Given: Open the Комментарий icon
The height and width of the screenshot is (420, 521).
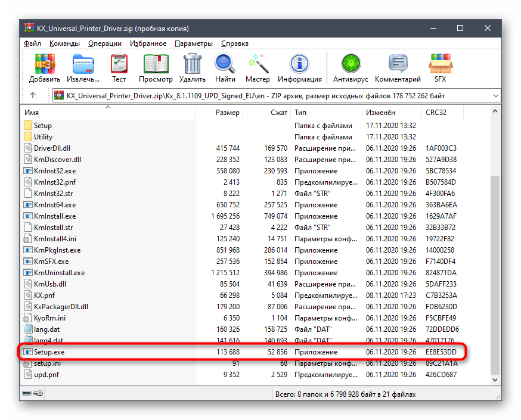Looking at the screenshot, I should (398, 64).
